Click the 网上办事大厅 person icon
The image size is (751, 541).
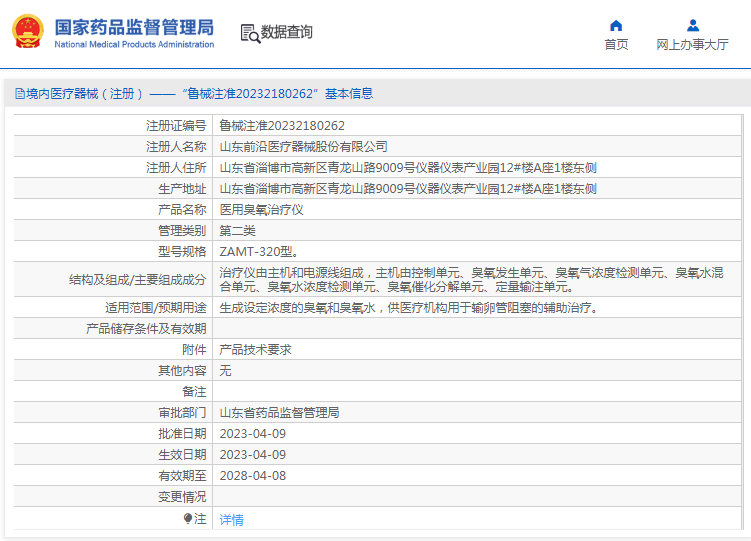click(x=692, y=25)
